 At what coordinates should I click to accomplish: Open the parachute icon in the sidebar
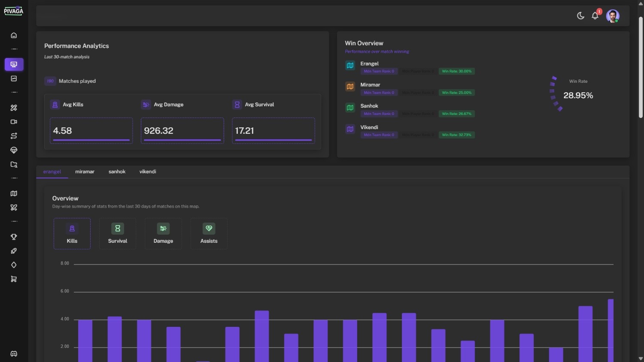(x=14, y=151)
